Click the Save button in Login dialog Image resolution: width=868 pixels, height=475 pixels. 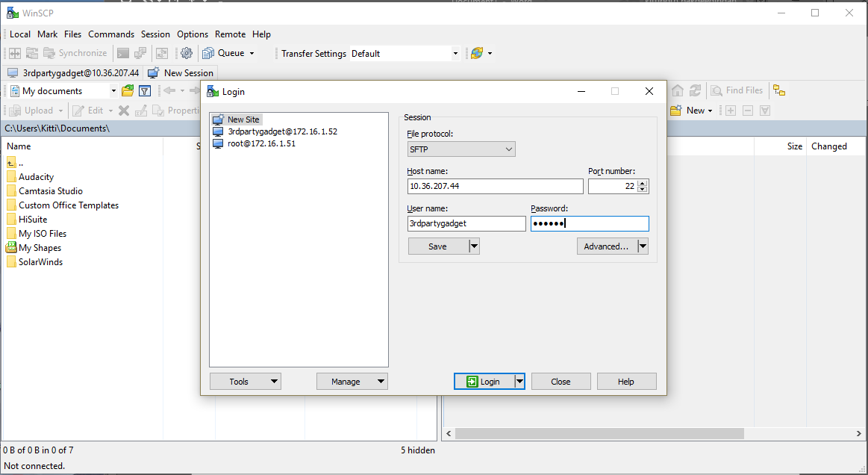tap(438, 246)
